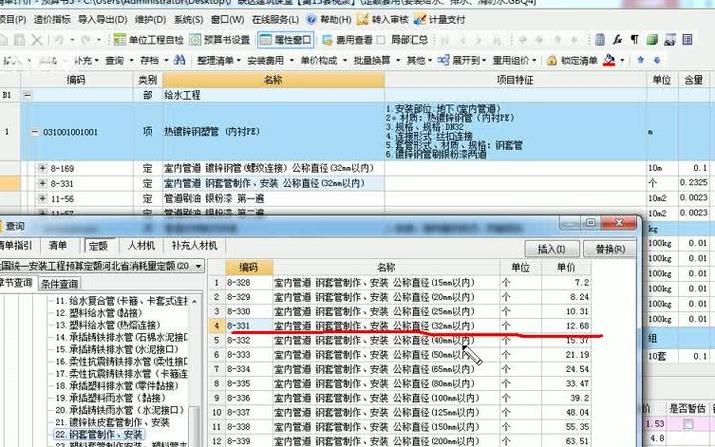Open the 导入导出(D) menu

tap(103, 20)
